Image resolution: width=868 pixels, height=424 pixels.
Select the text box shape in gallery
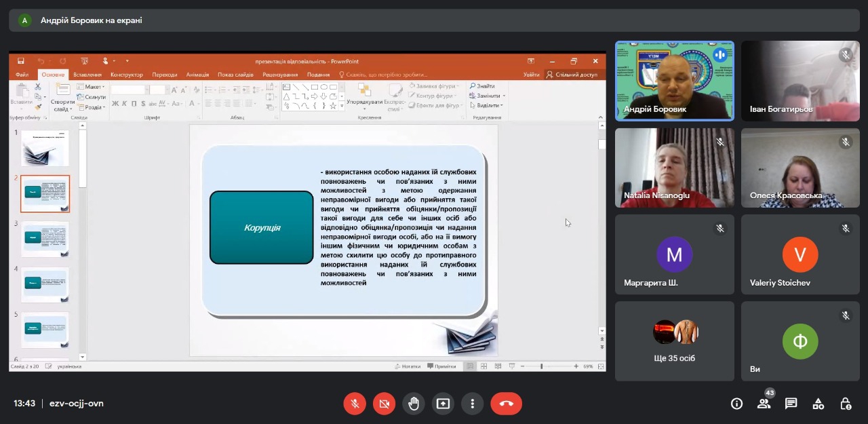[287, 87]
